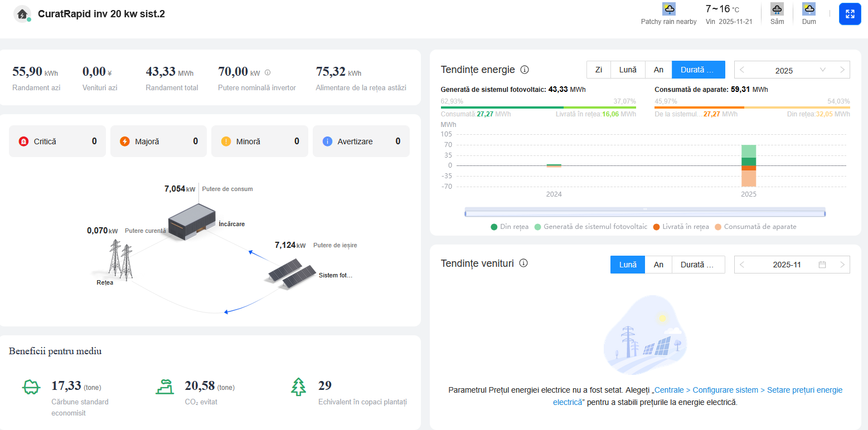Go to previous year in energy trends
The width and height of the screenshot is (868, 430).
742,70
